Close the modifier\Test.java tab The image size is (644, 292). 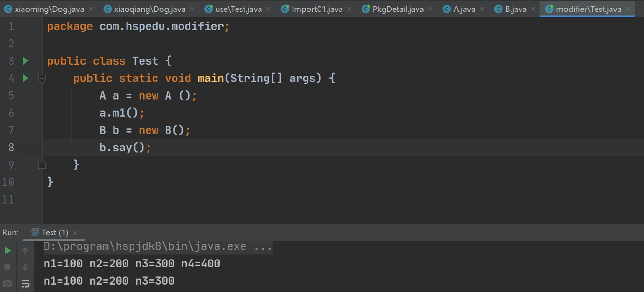pyautogui.click(x=628, y=9)
